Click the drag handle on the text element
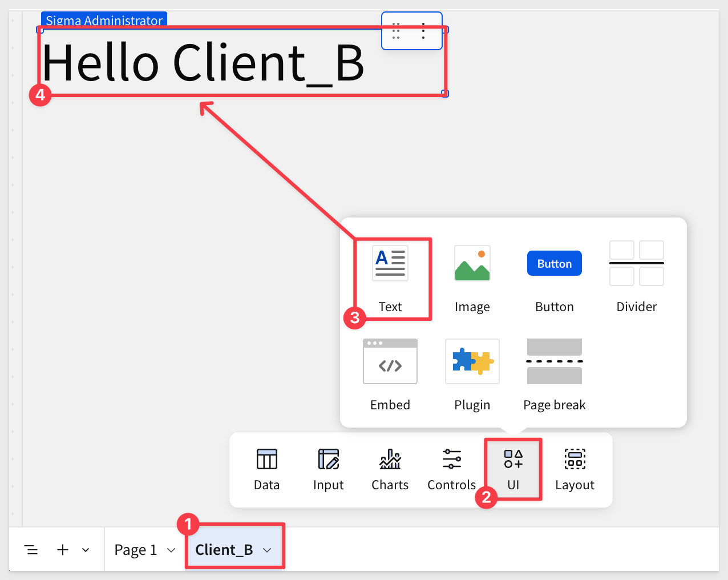The height and width of the screenshot is (580, 728). coord(396,31)
